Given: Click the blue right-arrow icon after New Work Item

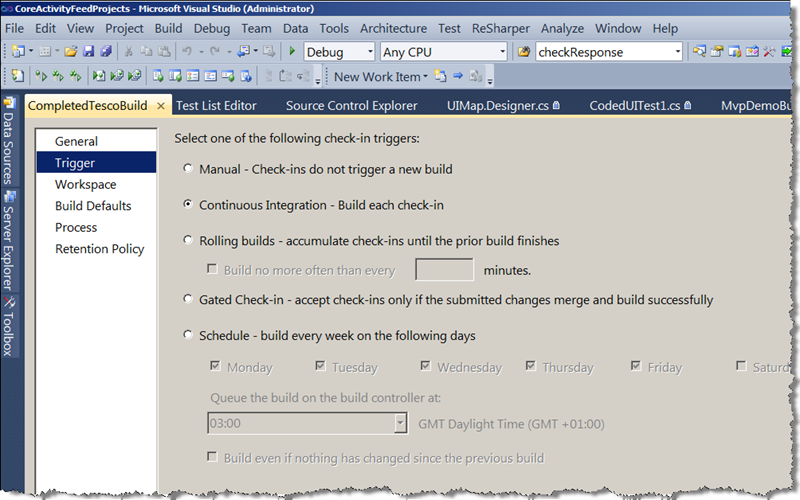Looking at the screenshot, I should pos(458,76).
